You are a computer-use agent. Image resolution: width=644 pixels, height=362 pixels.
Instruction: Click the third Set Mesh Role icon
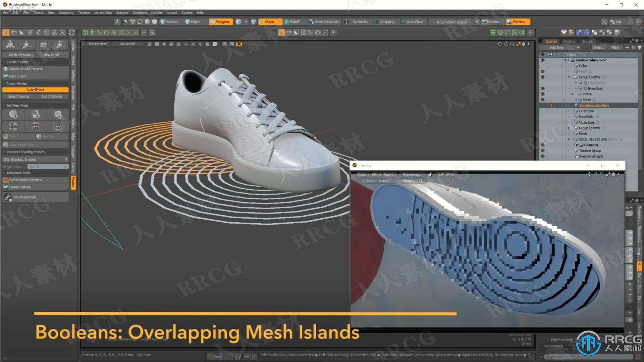tap(58, 115)
